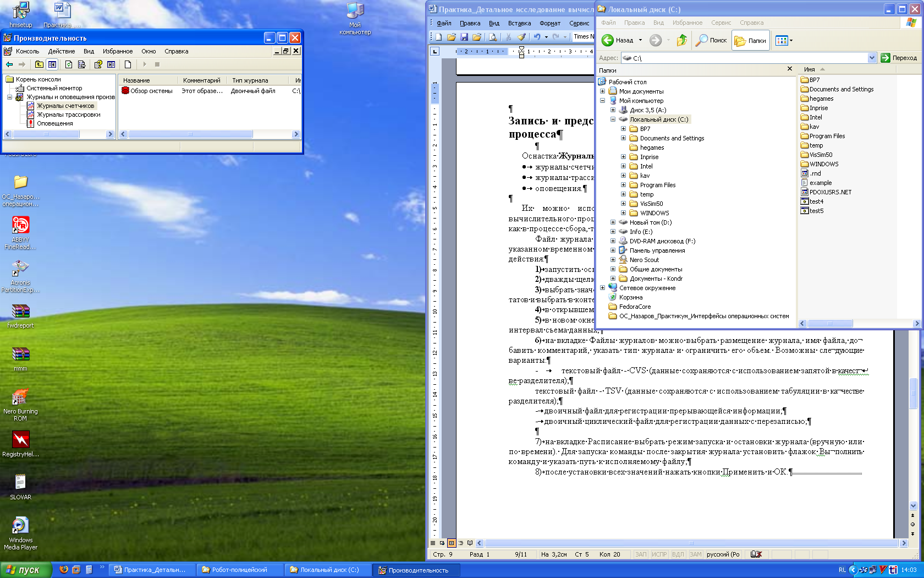Collapse Журналы и оповещения производительности tree node
The height and width of the screenshot is (578, 924).
point(10,97)
